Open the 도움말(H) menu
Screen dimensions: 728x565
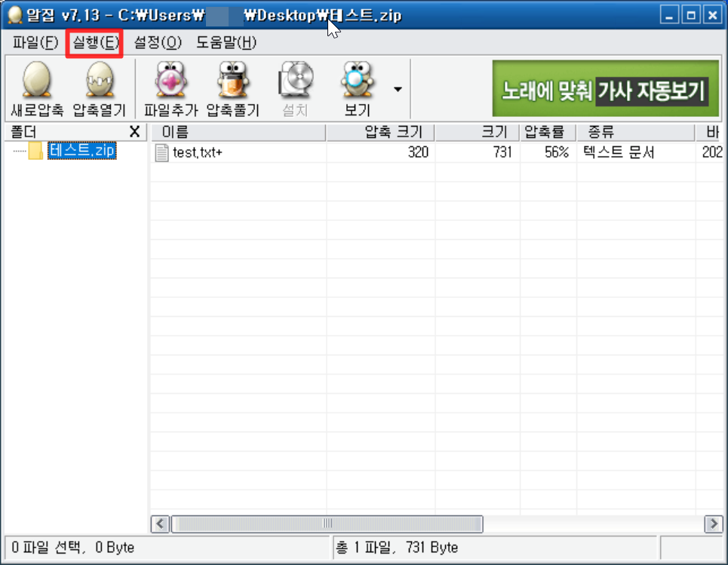tap(226, 43)
